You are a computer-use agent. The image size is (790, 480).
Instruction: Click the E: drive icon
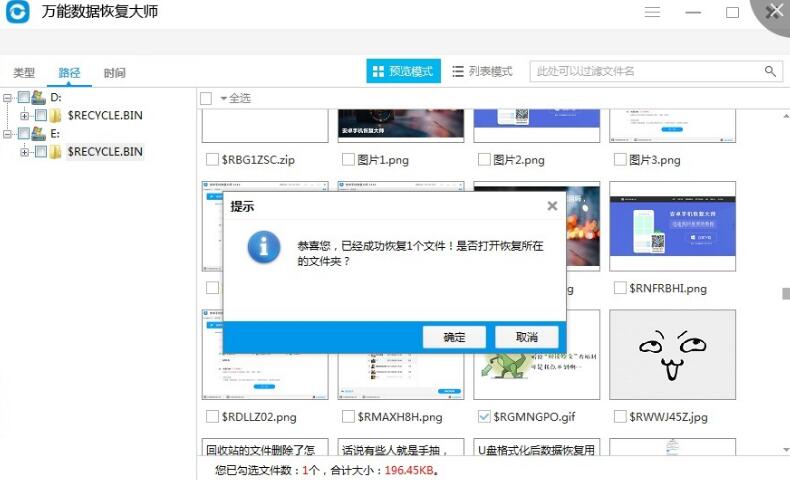coord(39,133)
